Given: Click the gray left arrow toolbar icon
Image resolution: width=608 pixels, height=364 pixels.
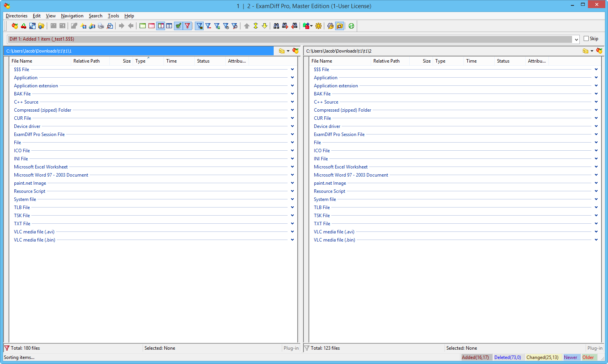Looking at the screenshot, I should pos(131,26).
